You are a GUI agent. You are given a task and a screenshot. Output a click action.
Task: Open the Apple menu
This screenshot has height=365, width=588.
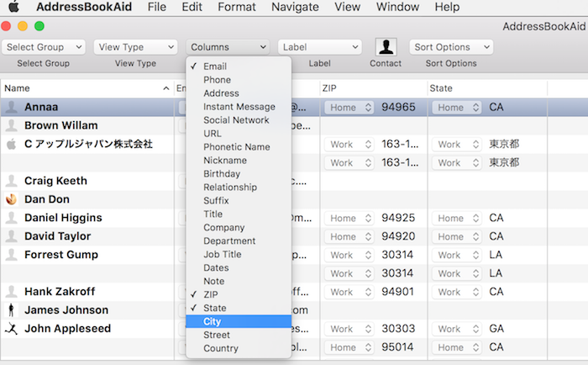[14, 7]
